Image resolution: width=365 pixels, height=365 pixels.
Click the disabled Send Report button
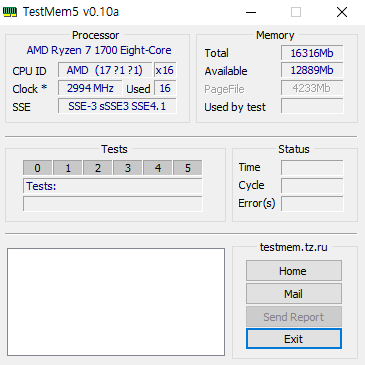tap(294, 316)
